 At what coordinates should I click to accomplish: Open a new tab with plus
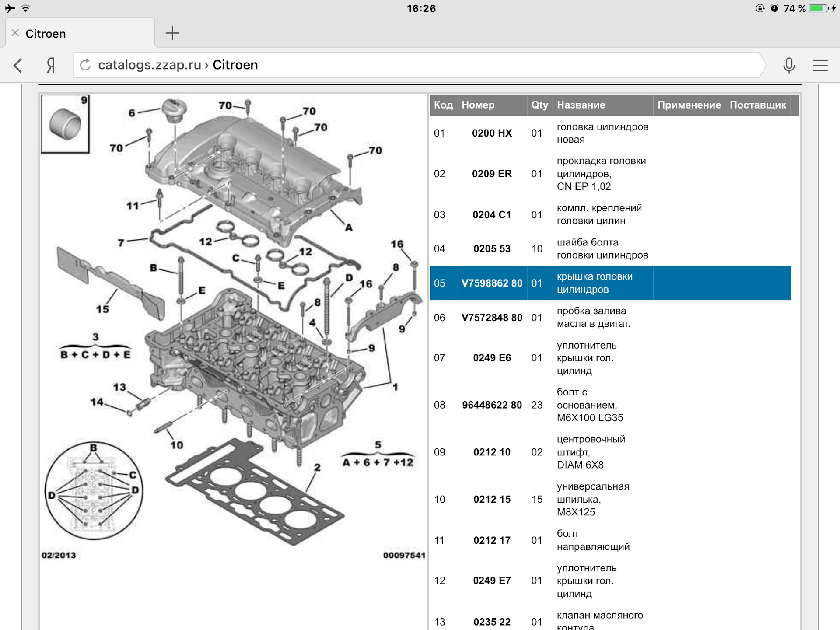tap(172, 33)
